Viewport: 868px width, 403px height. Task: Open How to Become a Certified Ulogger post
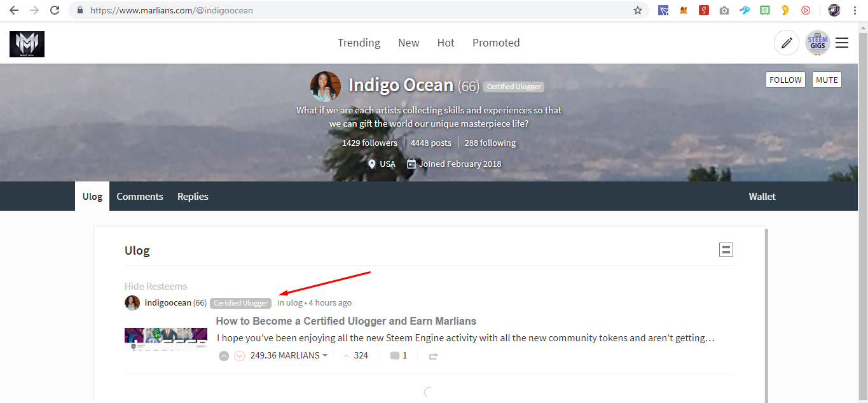click(x=346, y=321)
